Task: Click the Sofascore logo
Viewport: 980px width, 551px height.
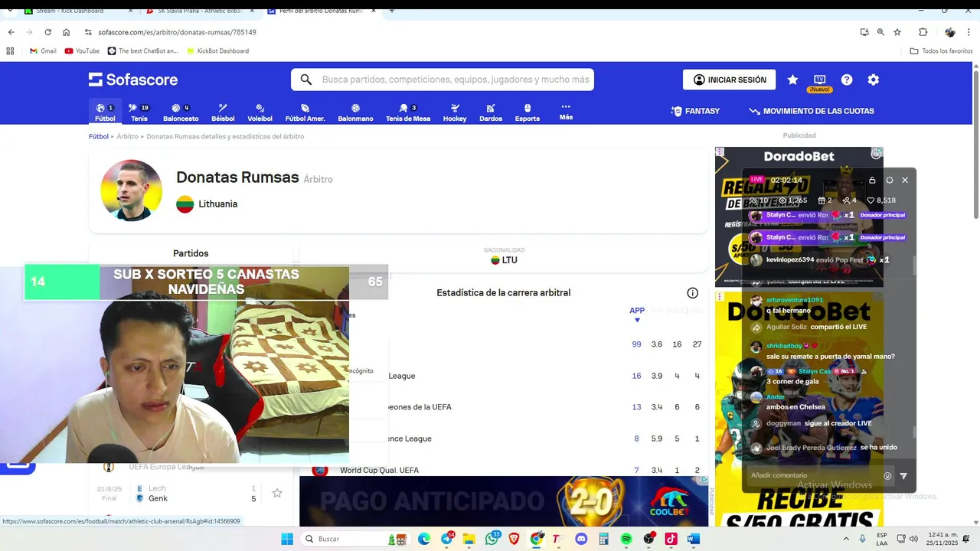Action: tap(133, 80)
